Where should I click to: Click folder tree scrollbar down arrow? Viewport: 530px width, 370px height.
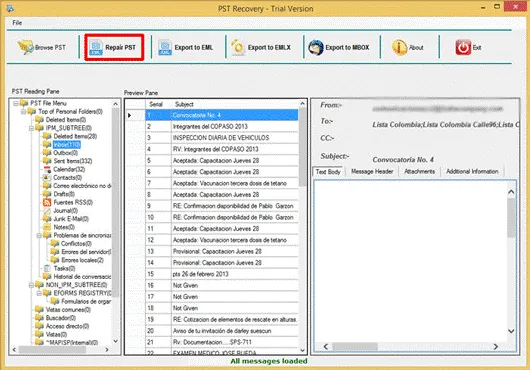[115, 341]
